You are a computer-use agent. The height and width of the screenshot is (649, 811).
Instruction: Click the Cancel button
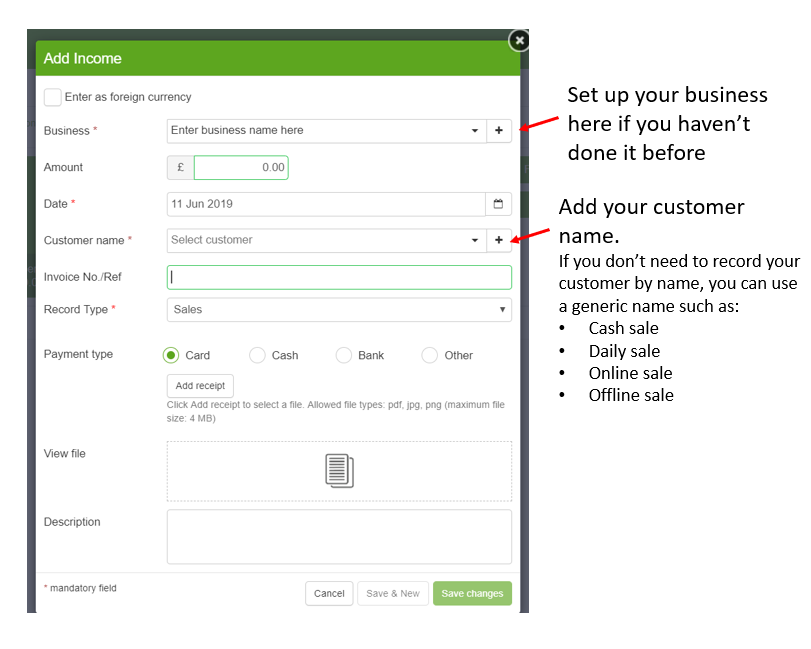[x=329, y=593]
